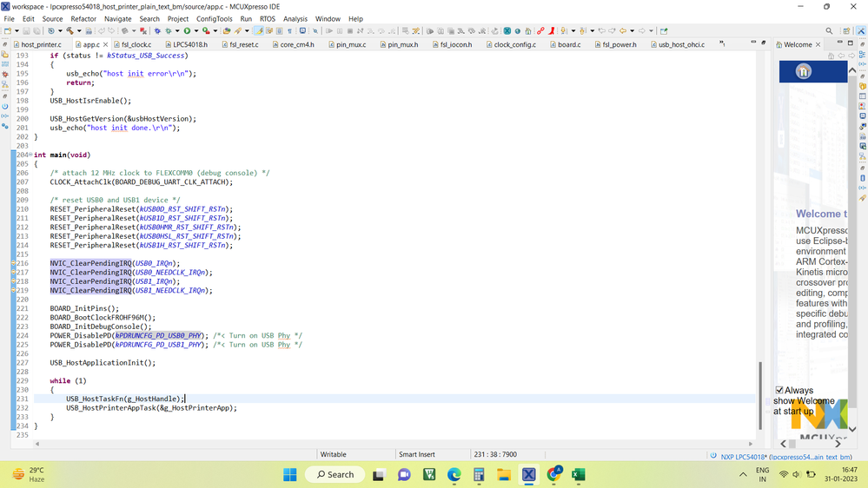The height and width of the screenshot is (488, 868).
Task: Click the yellow Back navigation arrow
Action: click(623, 31)
